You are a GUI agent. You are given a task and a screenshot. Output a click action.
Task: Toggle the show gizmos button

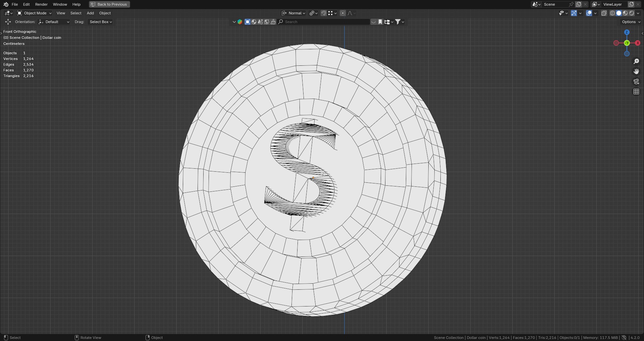574,13
